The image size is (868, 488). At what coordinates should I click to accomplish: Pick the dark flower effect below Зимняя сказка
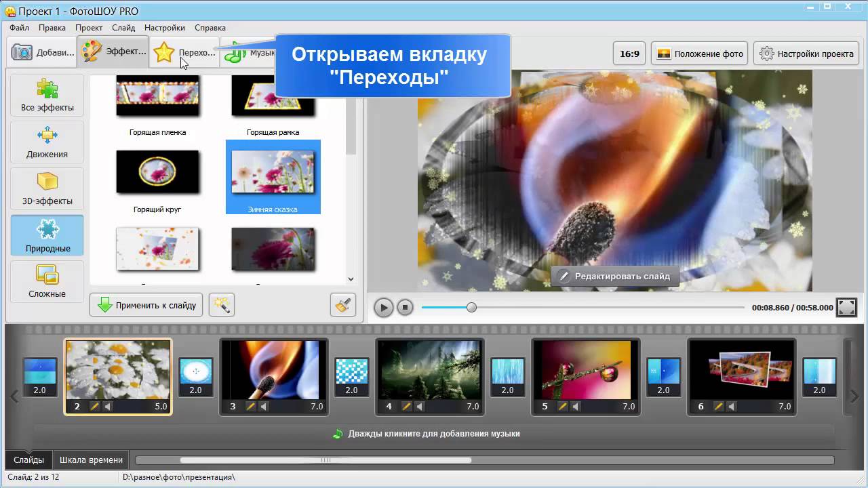(x=273, y=249)
